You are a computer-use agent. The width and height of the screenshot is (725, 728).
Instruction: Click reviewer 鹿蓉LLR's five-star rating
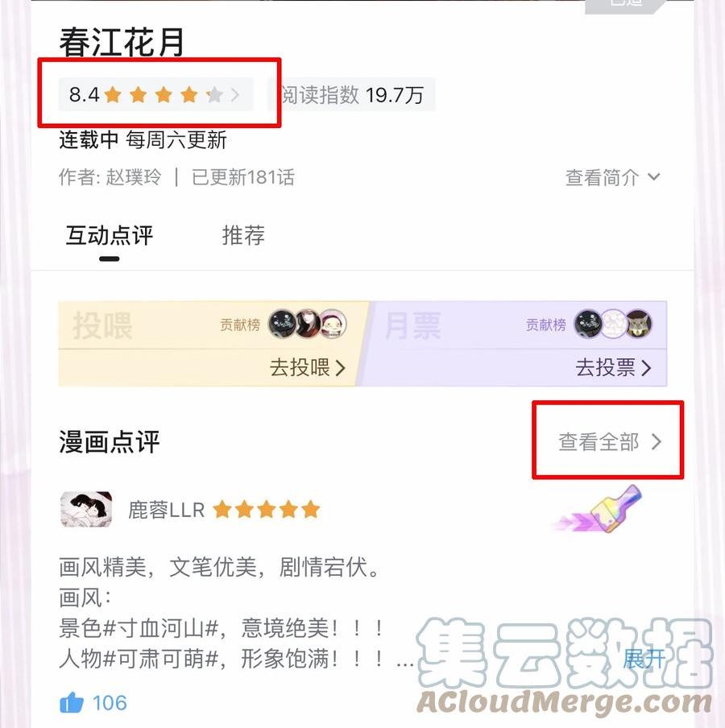click(267, 510)
